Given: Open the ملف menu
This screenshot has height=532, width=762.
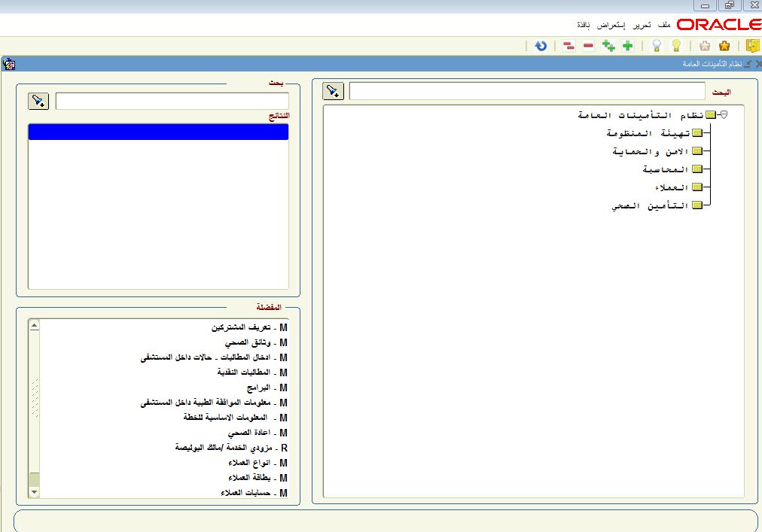Looking at the screenshot, I should click(x=664, y=25).
